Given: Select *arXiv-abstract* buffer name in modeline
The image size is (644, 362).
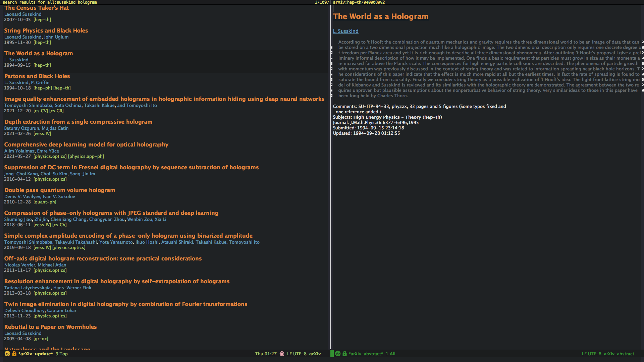Looking at the screenshot, I should tap(366, 354).
